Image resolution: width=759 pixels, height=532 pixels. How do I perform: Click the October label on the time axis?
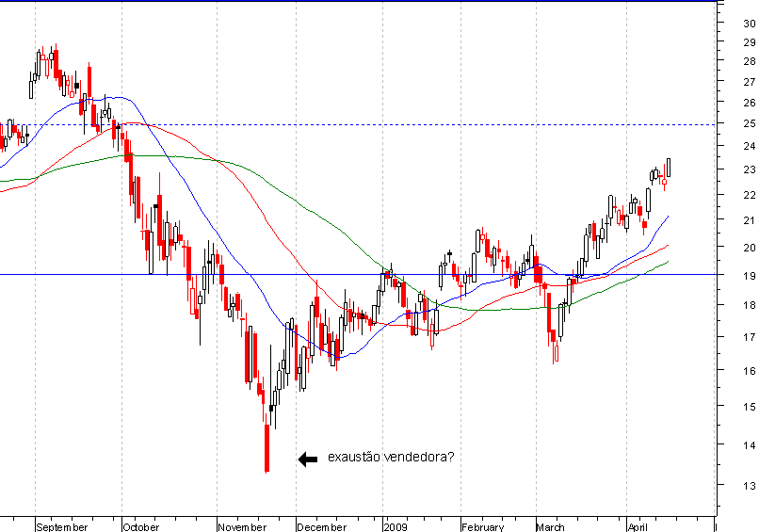click(141, 527)
